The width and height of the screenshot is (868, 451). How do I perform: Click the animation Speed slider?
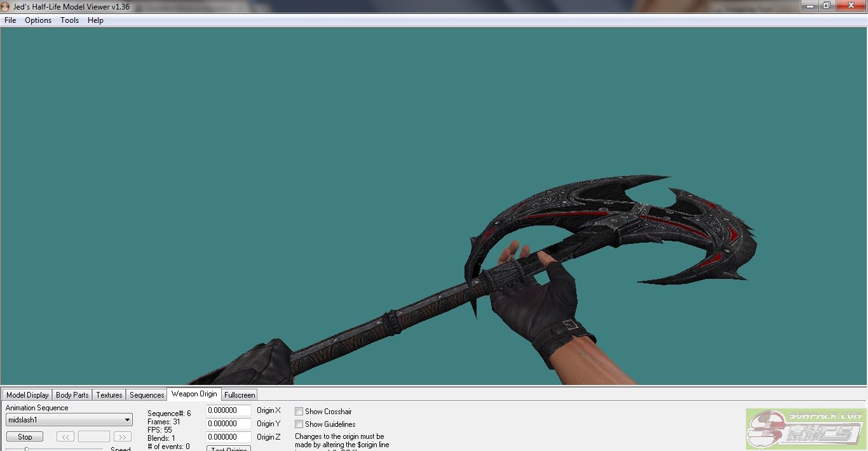click(55, 448)
